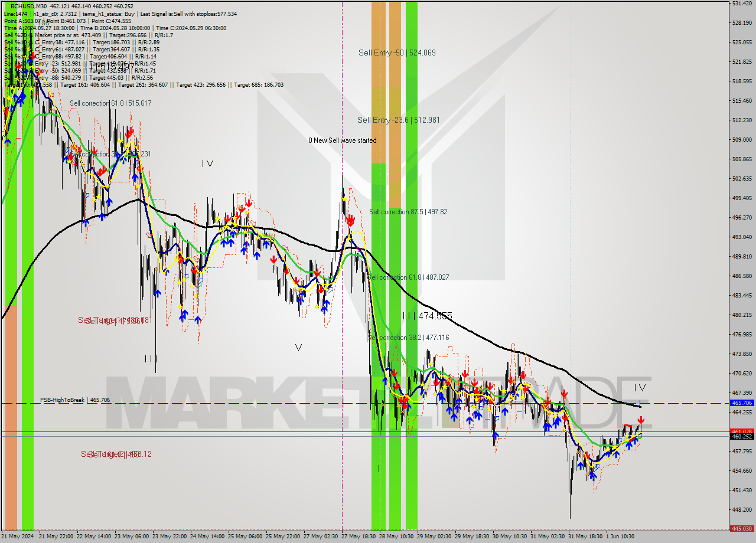Screen dimensions: 756x543
Task: Click the '21 May 2024' date label
Action: tap(18, 537)
